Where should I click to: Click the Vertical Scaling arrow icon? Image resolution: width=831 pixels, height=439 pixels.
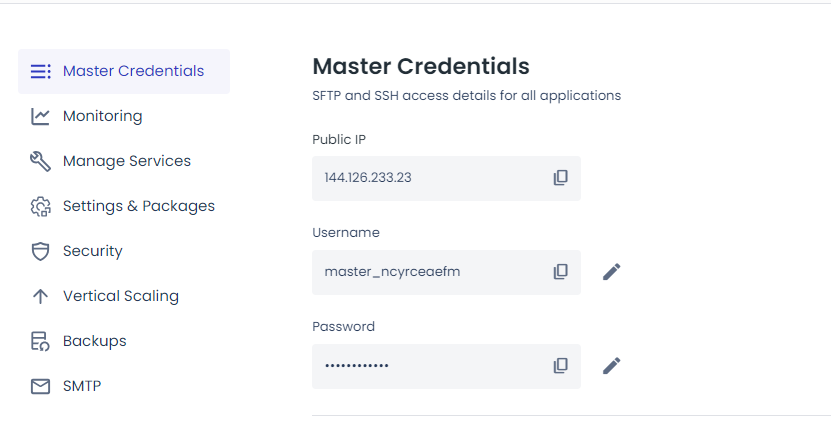coord(40,296)
